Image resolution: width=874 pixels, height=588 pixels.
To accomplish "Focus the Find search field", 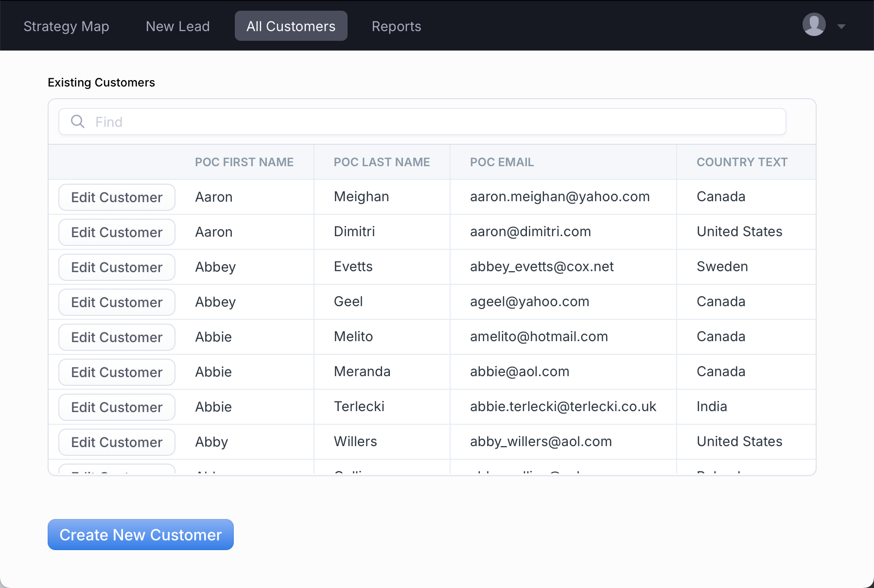I will tap(422, 121).
